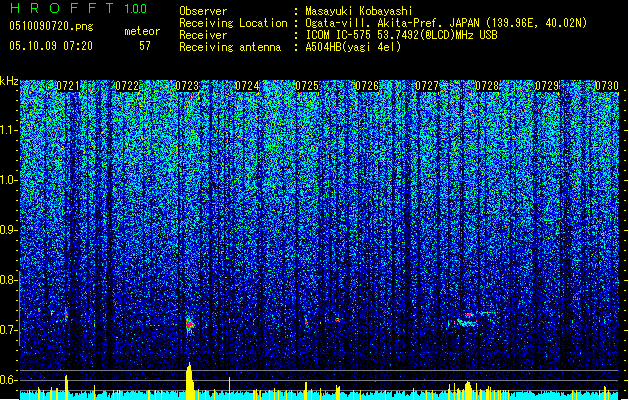Click the 0721 time marker
The height and width of the screenshot is (400, 629).
[68, 86]
